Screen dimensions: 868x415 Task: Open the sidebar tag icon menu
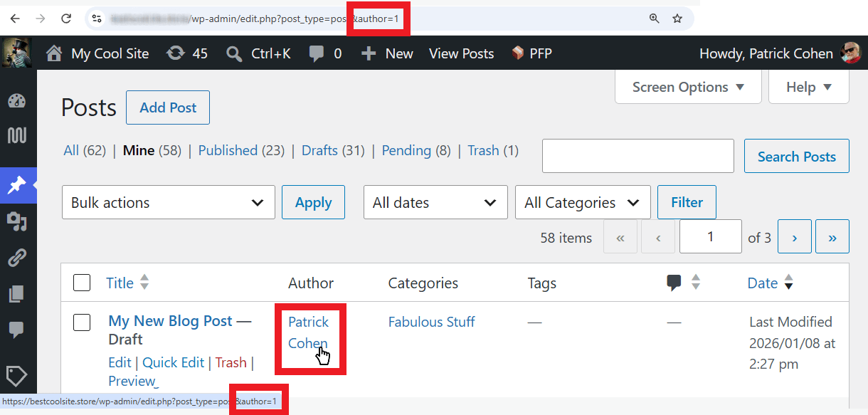[17, 375]
